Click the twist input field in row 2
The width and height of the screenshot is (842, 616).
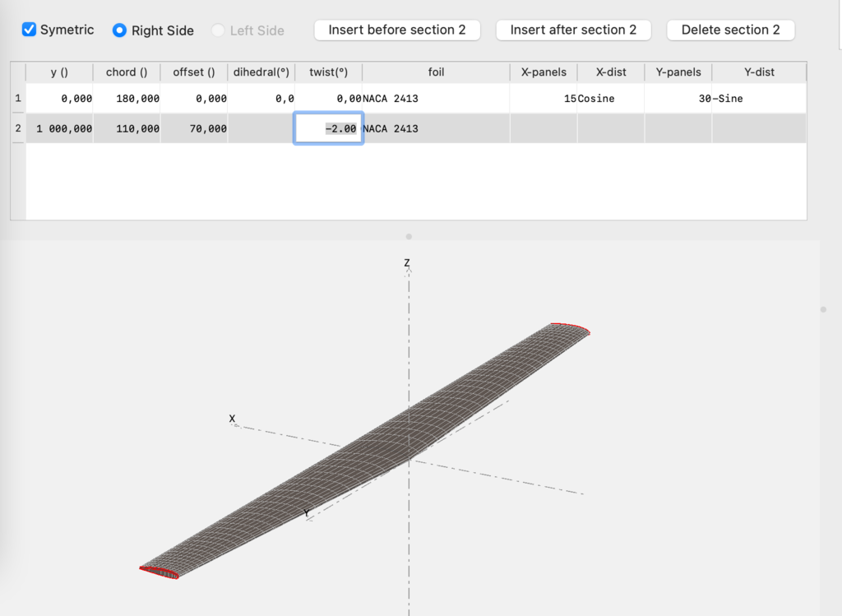click(329, 129)
